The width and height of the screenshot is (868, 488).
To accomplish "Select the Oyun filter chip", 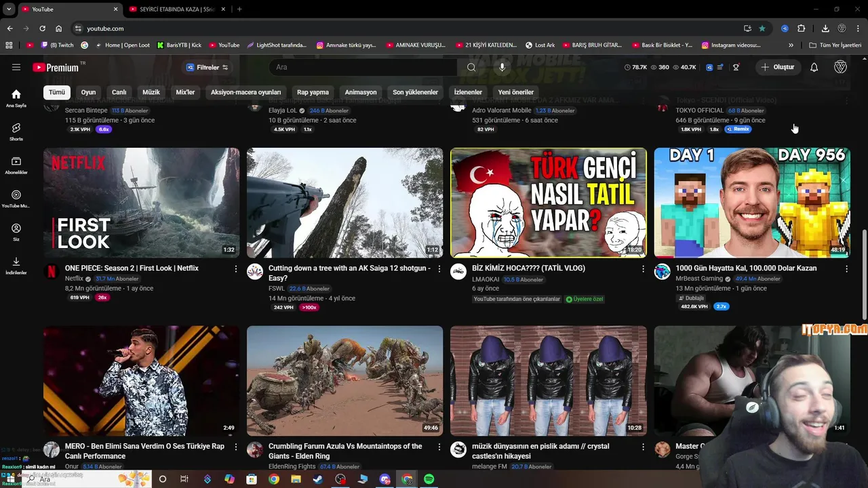I will coord(89,92).
